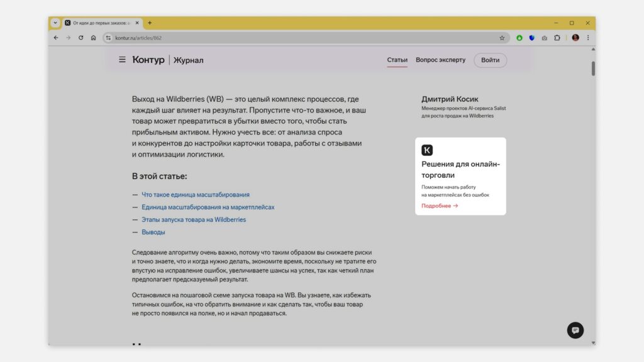Image resolution: width=644 pixels, height=362 pixels.
Task: Open the hamburger menu next to Контур
Action: coord(122,60)
